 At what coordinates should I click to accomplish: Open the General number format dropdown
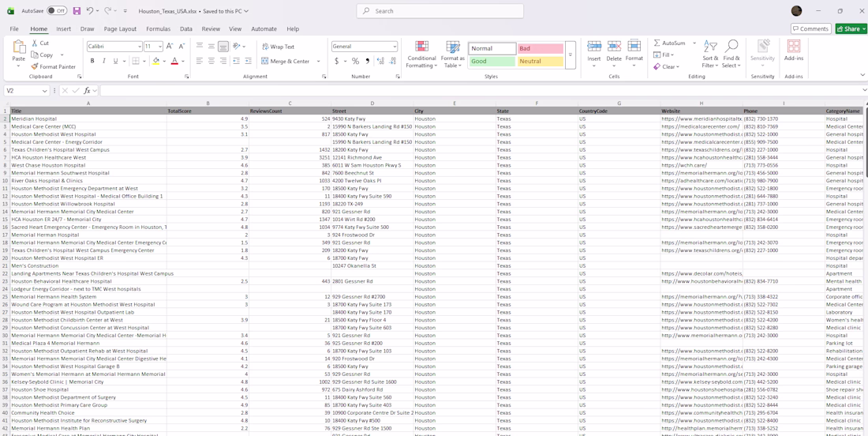point(394,47)
